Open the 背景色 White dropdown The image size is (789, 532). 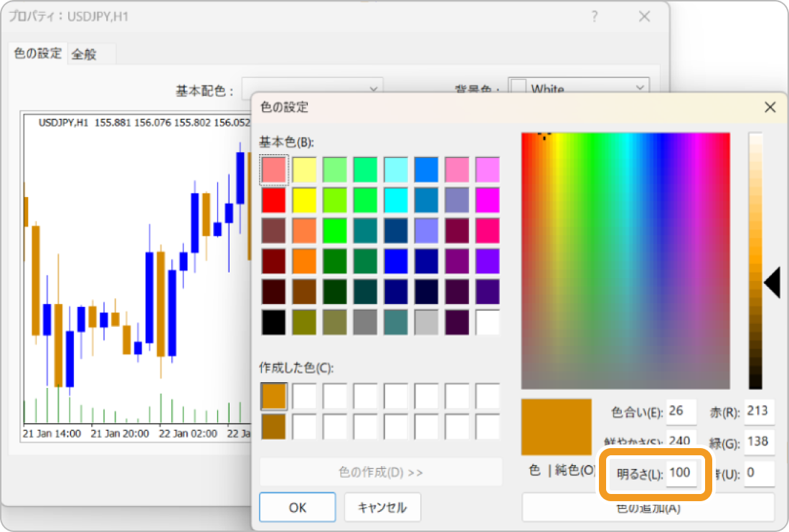point(579,87)
